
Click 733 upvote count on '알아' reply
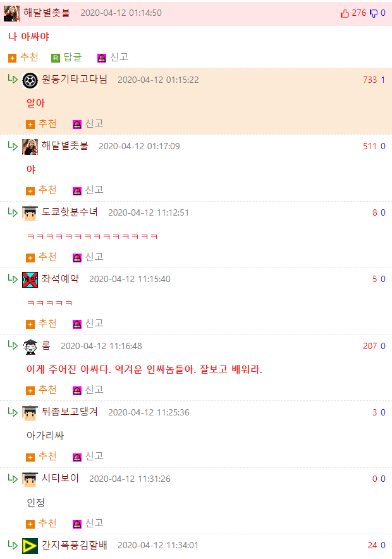pyautogui.click(x=370, y=80)
